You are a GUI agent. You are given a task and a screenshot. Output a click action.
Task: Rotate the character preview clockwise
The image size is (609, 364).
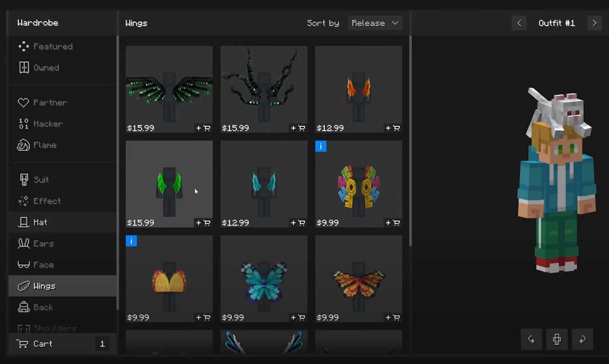pos(582,339)
